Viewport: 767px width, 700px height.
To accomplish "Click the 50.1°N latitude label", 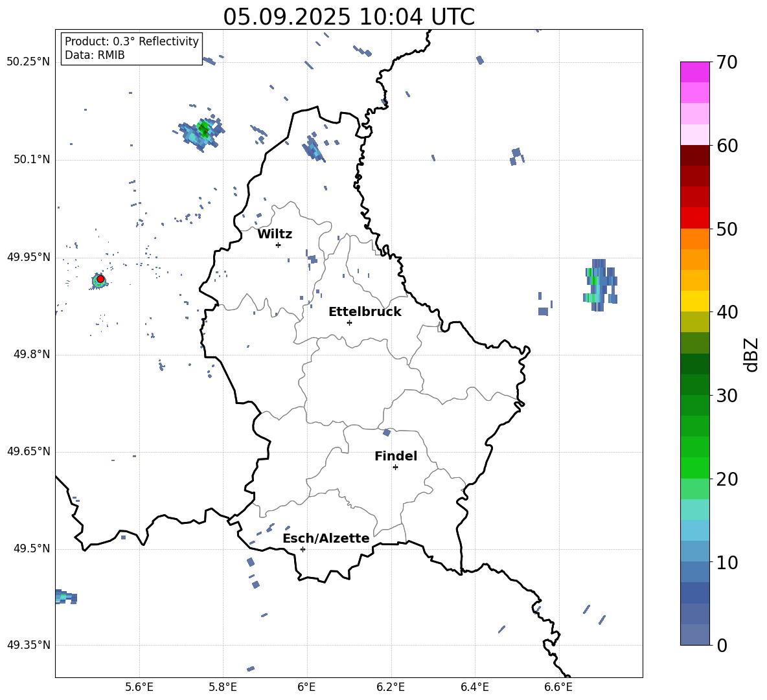I will pyautogui.click(x=32, y=160).
